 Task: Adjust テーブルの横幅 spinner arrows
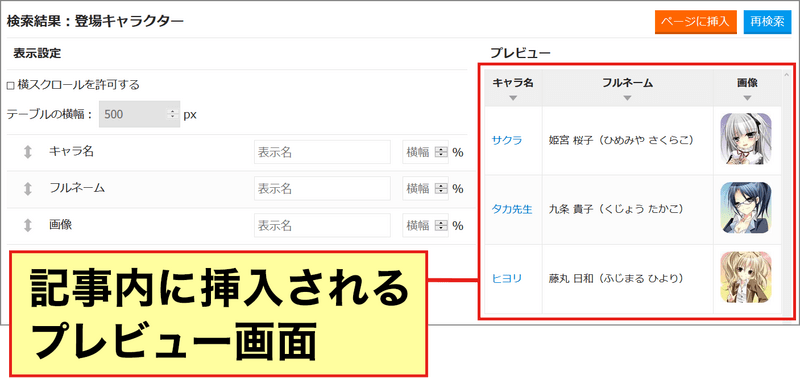173,114
